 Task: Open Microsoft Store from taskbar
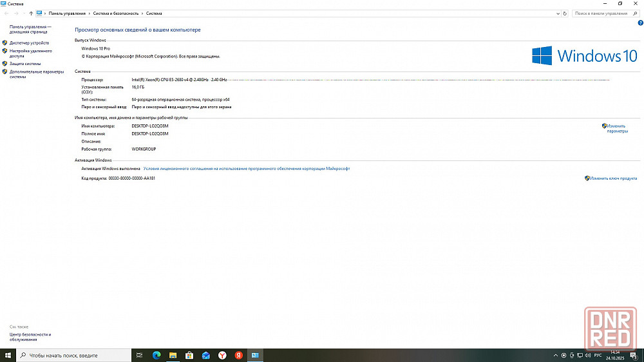[x=189, y=356]
